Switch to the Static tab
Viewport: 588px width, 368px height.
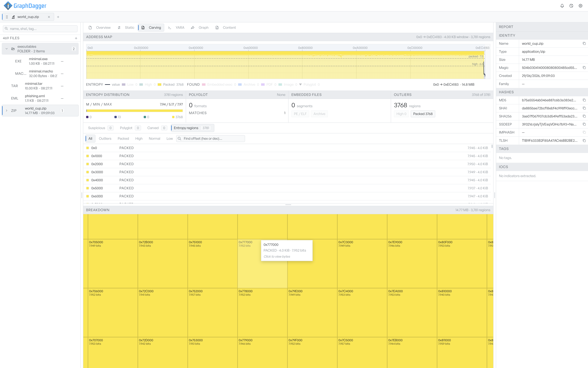(x=126, y=28)
